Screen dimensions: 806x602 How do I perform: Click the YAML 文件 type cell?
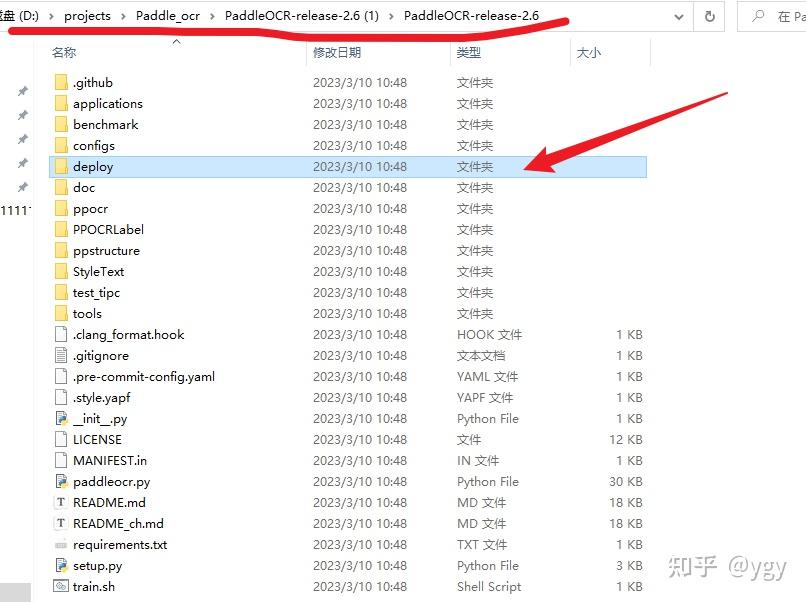(x=487, y=376)
